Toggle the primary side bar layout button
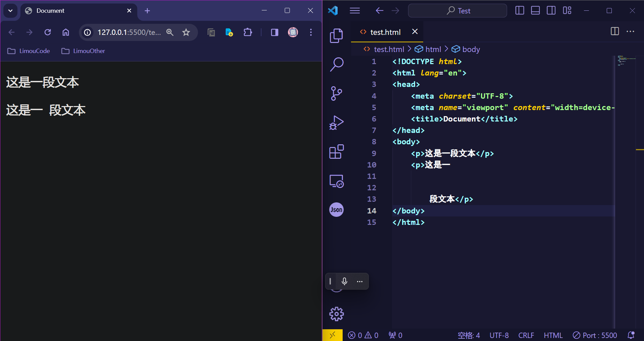The height and width of the screenshot is (341, 644). point(519,11)
